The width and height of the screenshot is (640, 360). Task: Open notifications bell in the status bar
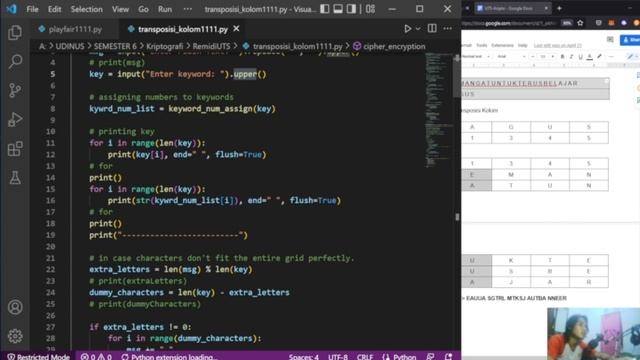[448, 356]
